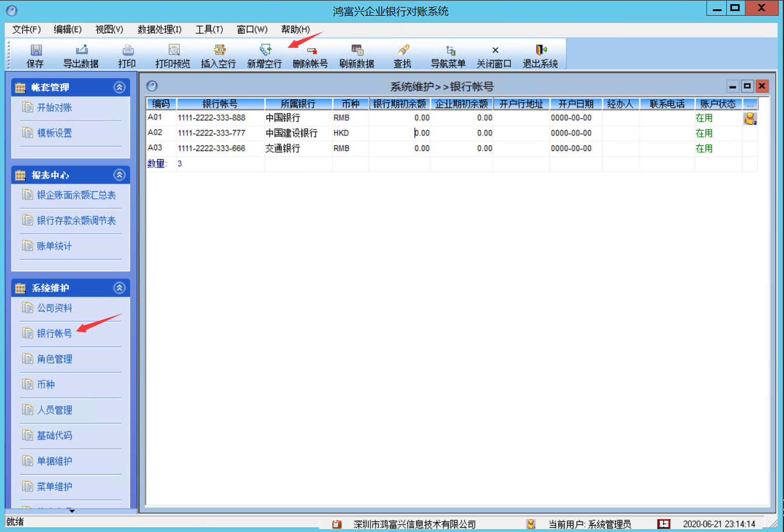This screenshot has width=784, height=532.
Task: Click the 保存 save toolbar icon
Action: pos(36,50)
